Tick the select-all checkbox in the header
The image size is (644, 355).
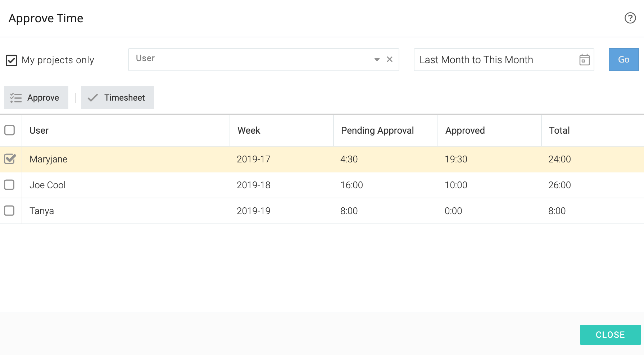click(10, 130)
